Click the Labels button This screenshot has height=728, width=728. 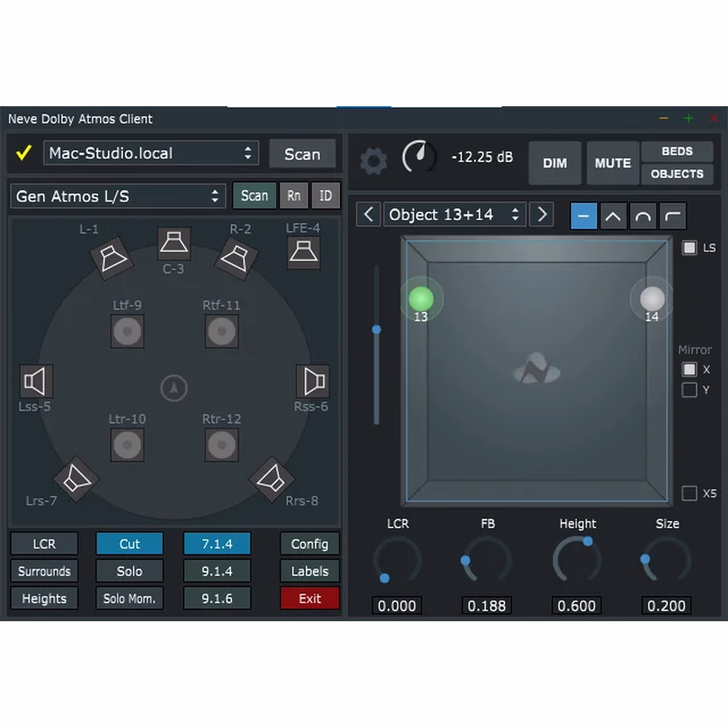click(x=309, y=571)
